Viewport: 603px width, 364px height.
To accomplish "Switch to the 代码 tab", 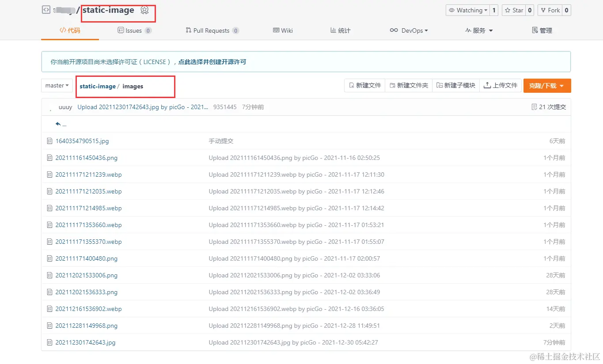I will click(x=70, y=30).
